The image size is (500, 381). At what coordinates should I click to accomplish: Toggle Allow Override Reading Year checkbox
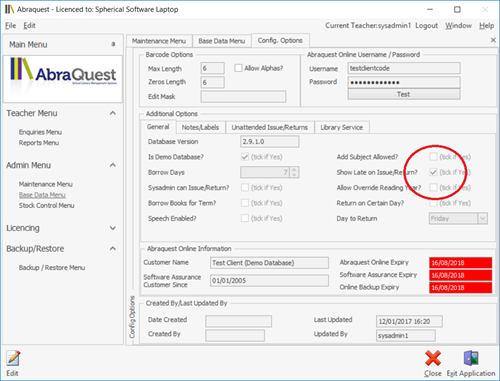click(433, 188)
